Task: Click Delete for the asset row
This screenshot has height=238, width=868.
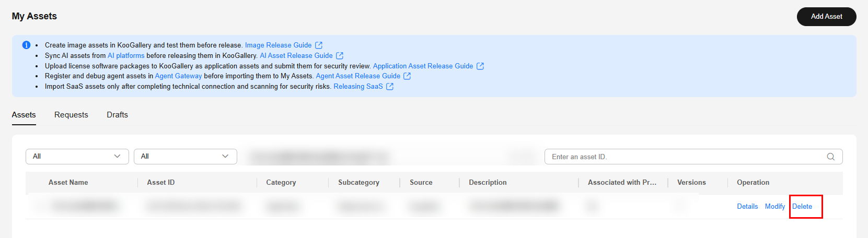Action: [802, 207]
